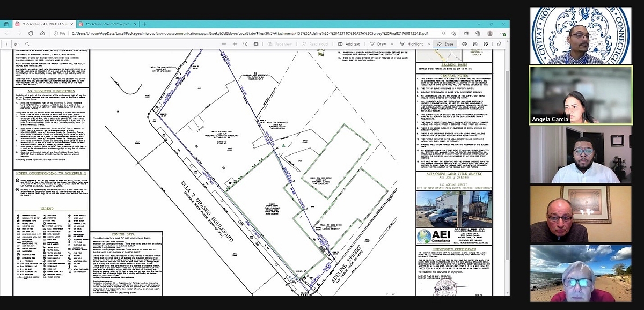Zoom out of the PDF with minus
Viewport: 644px width, 310px height.
pyautogui.click(x=223, y=44)
